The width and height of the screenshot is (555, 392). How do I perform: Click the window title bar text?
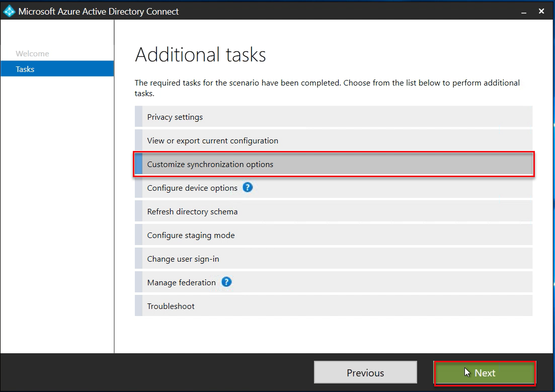[99, 11]
